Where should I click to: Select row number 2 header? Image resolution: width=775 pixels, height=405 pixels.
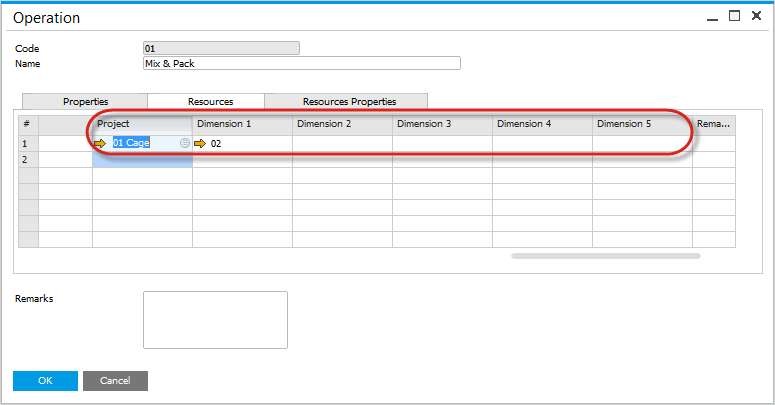pos(26,160)
